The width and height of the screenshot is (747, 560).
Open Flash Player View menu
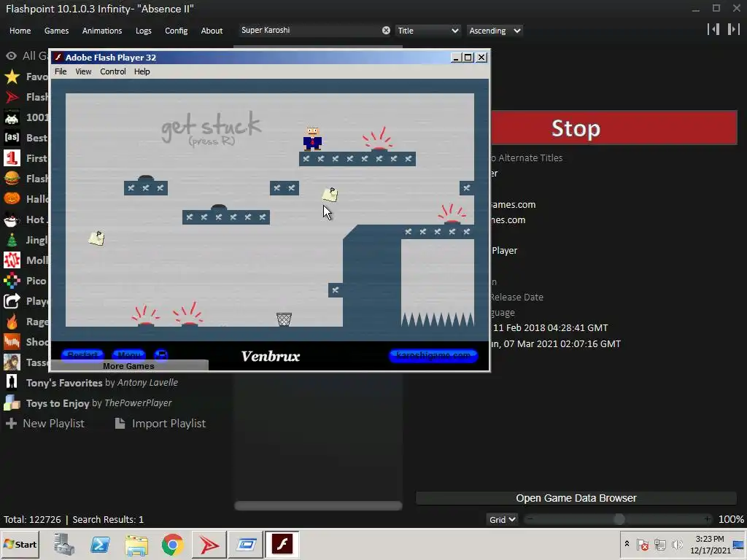(x=83, y=71)
